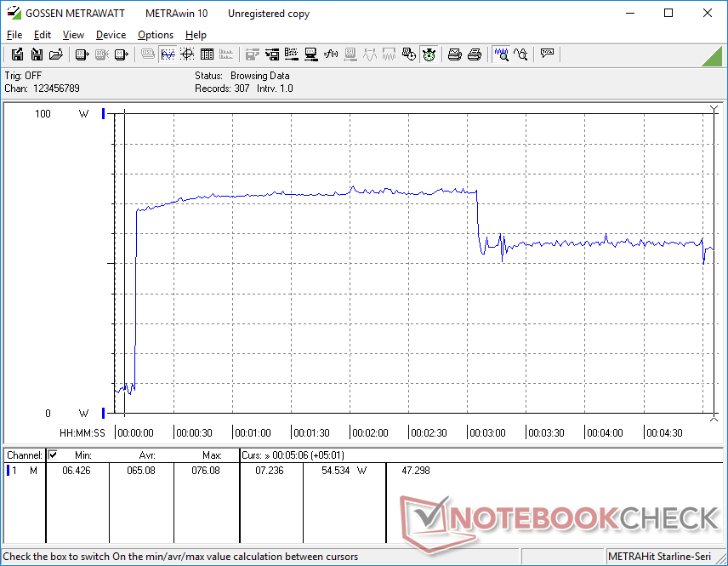The image size is (728, 566).
Task: Click the greyed digital display icon
Action: pyautogui.click(x=148, y=54)
